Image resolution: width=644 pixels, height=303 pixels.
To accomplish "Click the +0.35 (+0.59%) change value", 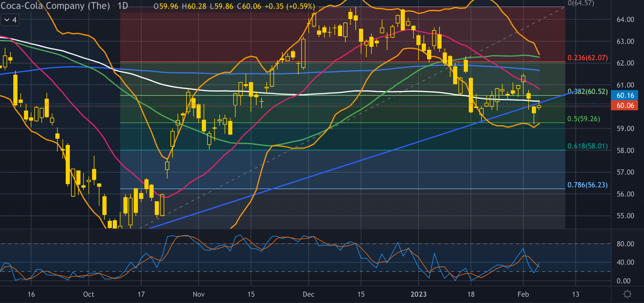I will tap(290, 6).
